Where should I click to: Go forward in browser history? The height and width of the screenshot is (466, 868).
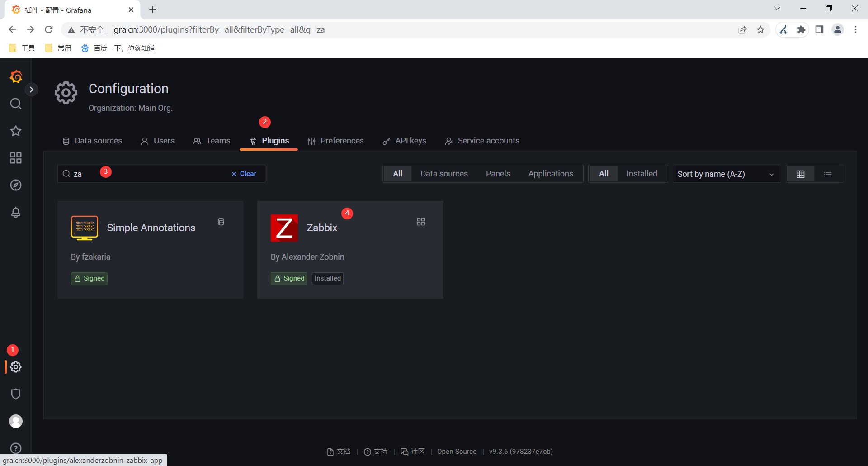(x=30, y=29)
